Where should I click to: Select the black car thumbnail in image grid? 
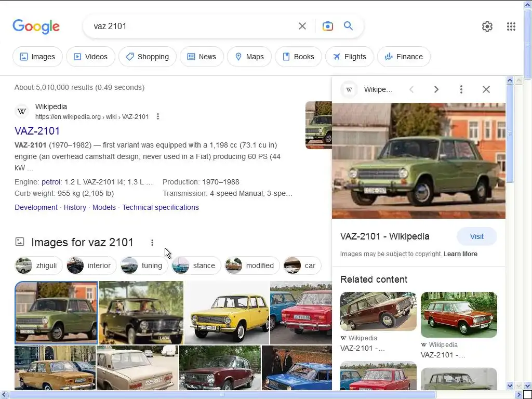141,312
